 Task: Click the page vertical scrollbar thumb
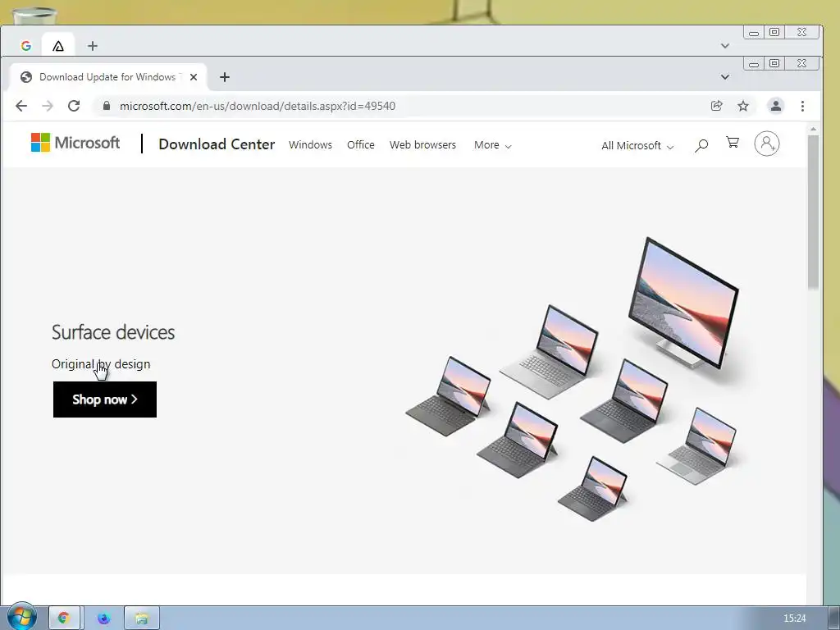(813, 212)
